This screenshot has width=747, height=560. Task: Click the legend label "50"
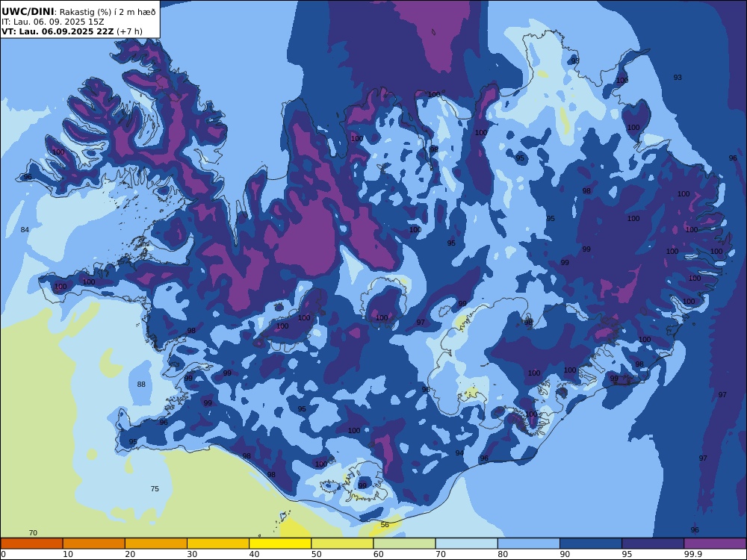[x=316, y=554]
